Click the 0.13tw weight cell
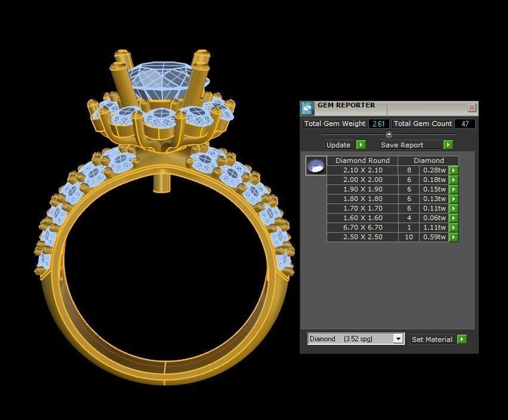 pos(434,199)
